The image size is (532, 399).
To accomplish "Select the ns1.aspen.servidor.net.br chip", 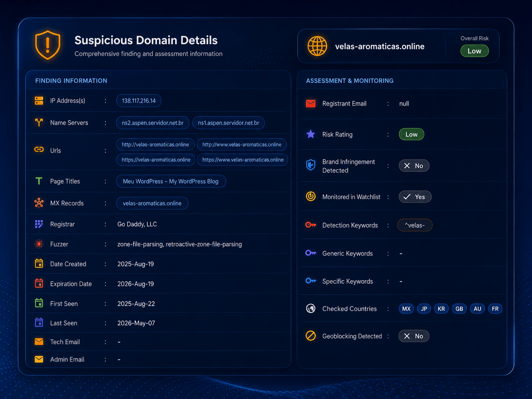I will coord(229,123).
